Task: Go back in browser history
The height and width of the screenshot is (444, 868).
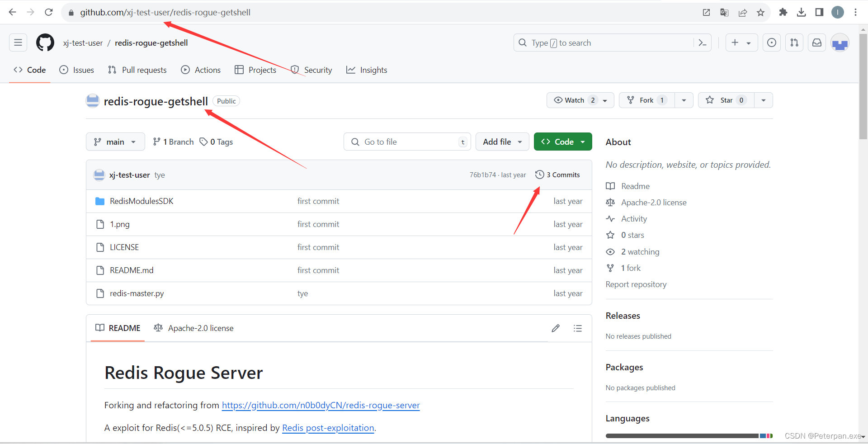Action: [x=12, y=12]
